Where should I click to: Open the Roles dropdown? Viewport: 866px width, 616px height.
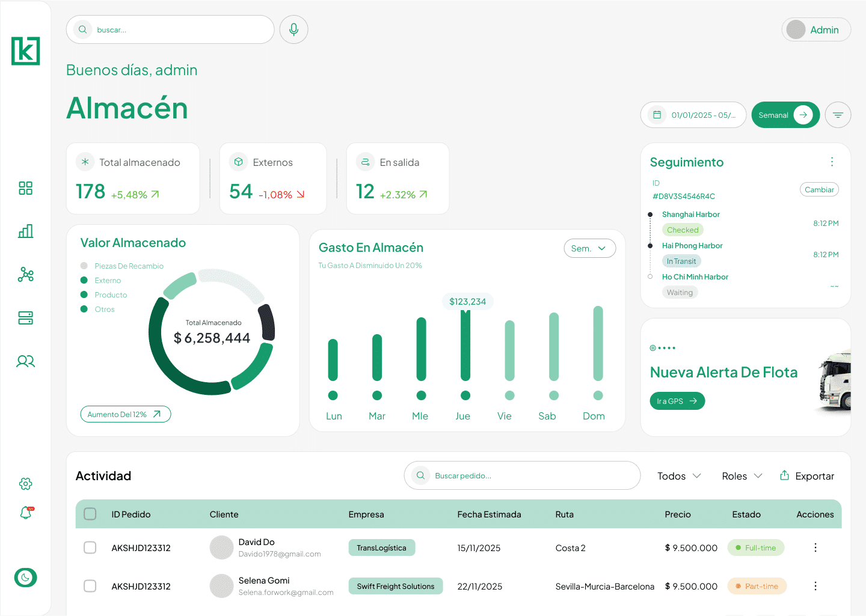[742, 476]
